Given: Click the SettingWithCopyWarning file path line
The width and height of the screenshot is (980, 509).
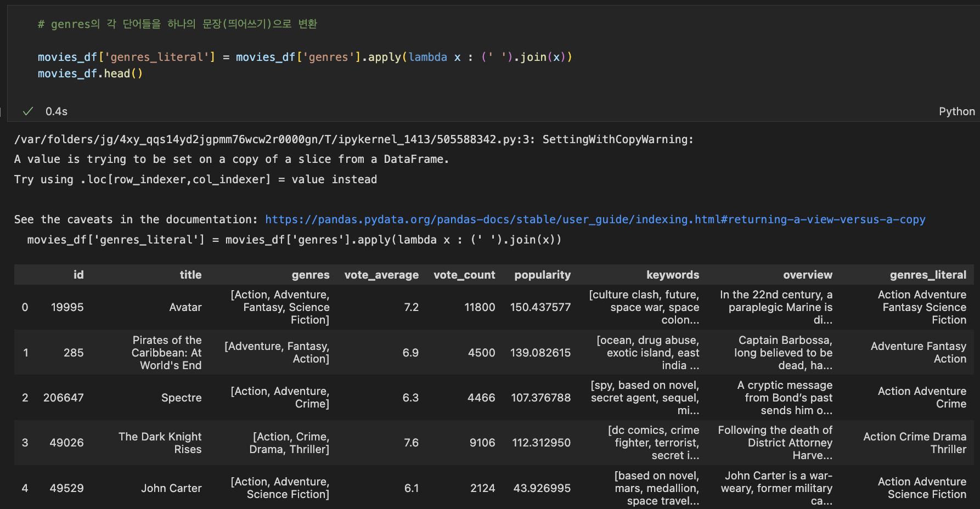Looking at the screenshot, I should pos(354,139).
